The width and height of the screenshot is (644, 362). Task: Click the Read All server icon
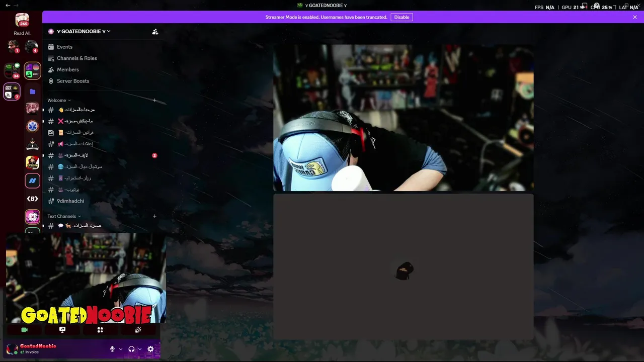point(22,20)
